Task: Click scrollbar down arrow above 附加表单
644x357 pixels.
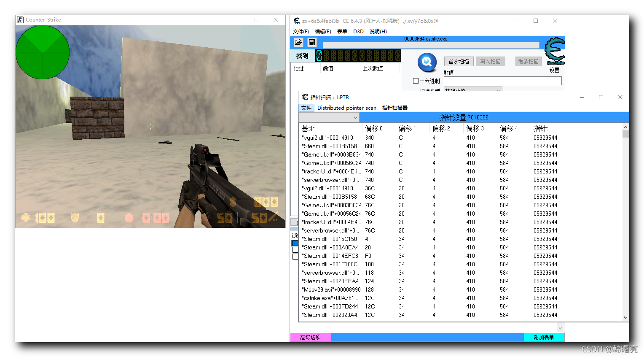Action: pos(560,328)
